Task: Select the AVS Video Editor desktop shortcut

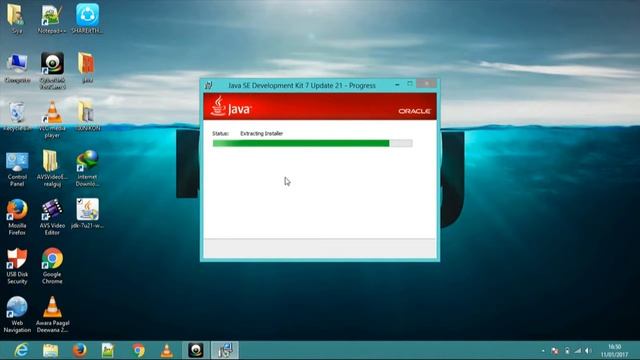Action: pos(52,217)
